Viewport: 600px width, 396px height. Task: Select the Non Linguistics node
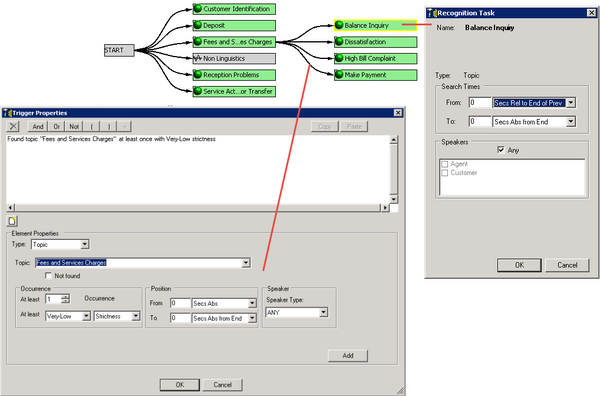tap(234, 59)
